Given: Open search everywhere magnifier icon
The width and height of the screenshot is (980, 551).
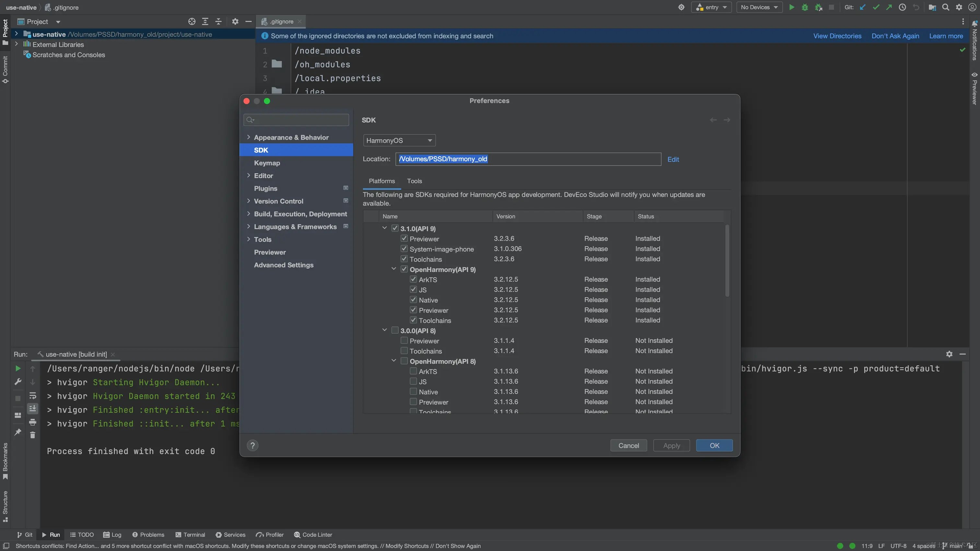Looking at the screenshot, I should click(x=945, y=7).
